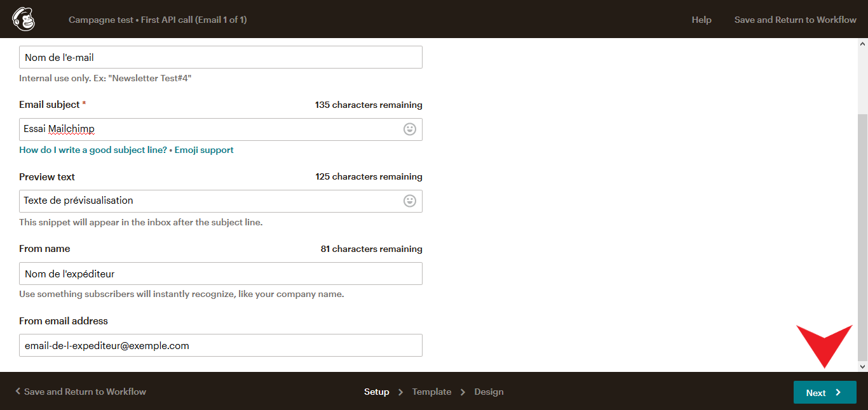This screenshot has height=410, width=868.
Task: Switch to the Template step
Action: 431,392
